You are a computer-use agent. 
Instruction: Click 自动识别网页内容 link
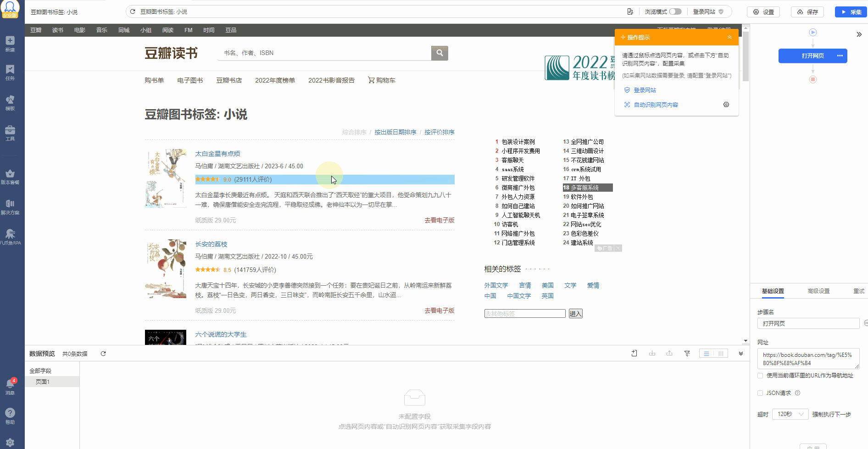(x=656, y=105)
